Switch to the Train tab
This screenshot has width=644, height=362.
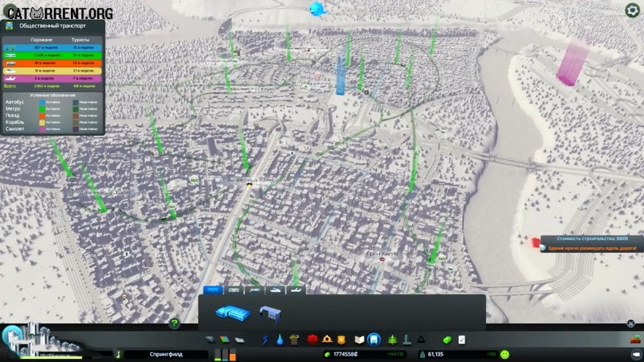[x=255, y=290]
